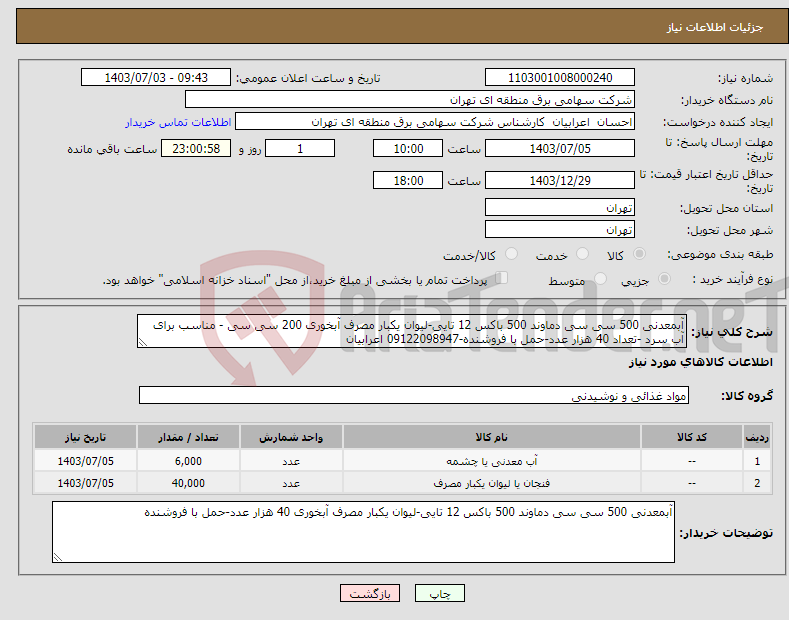Click the تاریخ نیاز column header
Image resolution: width=789 pixels, height=620 pixels.
[x=86, y=437]
